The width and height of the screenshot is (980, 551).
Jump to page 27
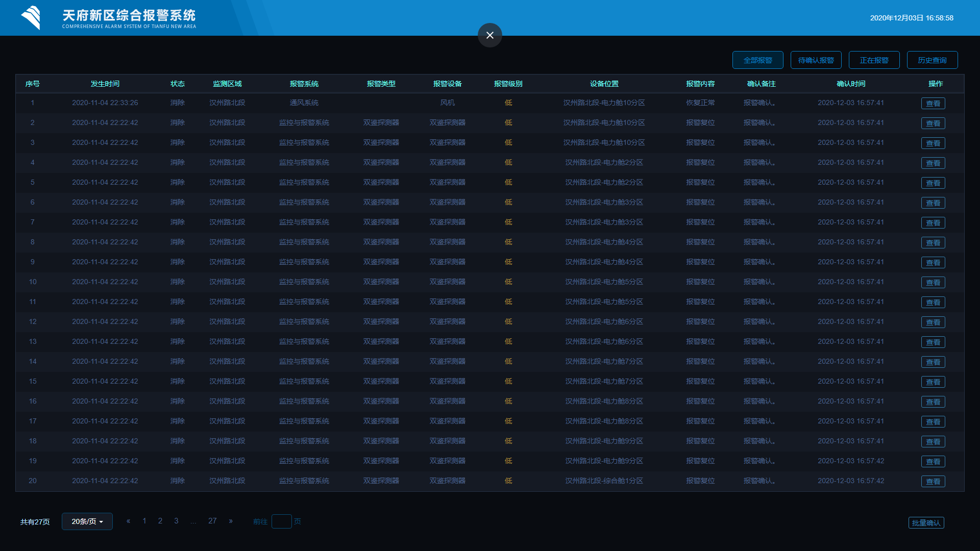212,521
